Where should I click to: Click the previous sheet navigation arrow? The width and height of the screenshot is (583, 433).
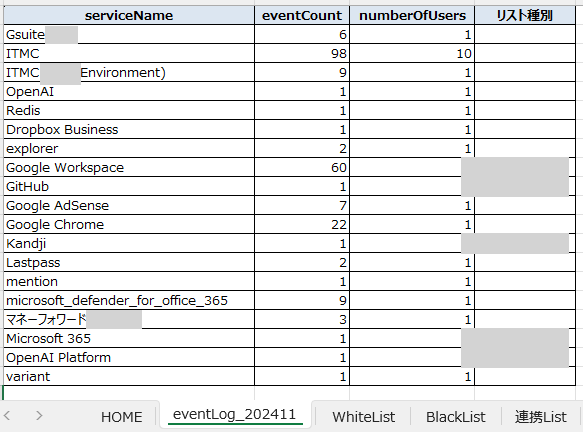[7, 415]
